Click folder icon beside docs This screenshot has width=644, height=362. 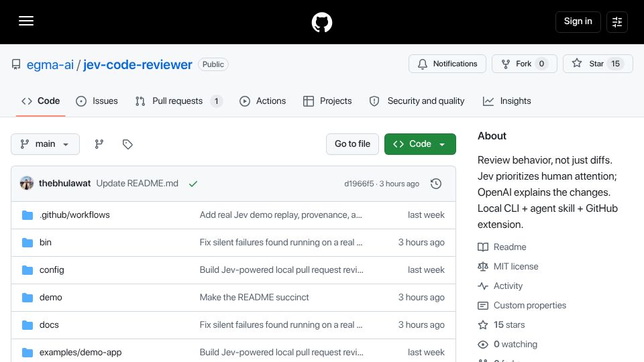(x=28, y=325)
